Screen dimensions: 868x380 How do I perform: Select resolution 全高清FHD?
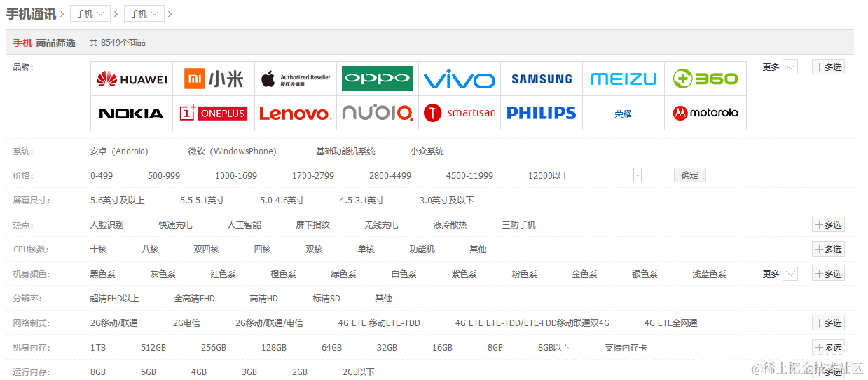pos(195,299)
